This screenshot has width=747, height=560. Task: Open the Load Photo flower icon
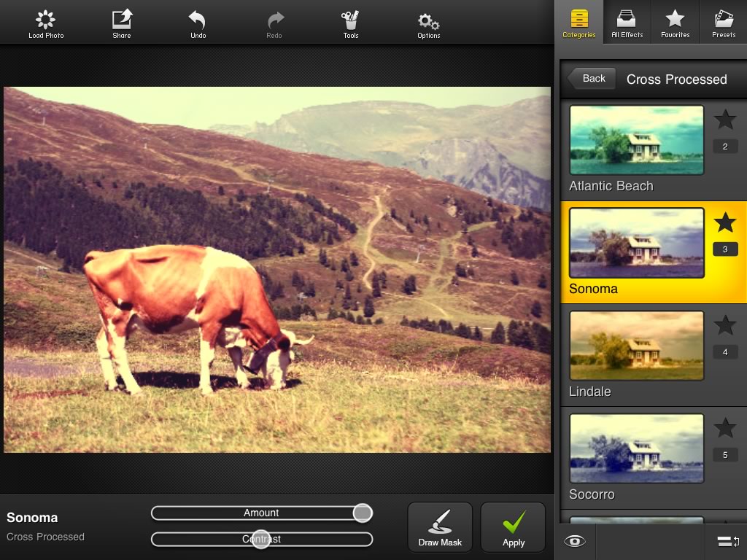pyautogui.click(x=46, y=20)
